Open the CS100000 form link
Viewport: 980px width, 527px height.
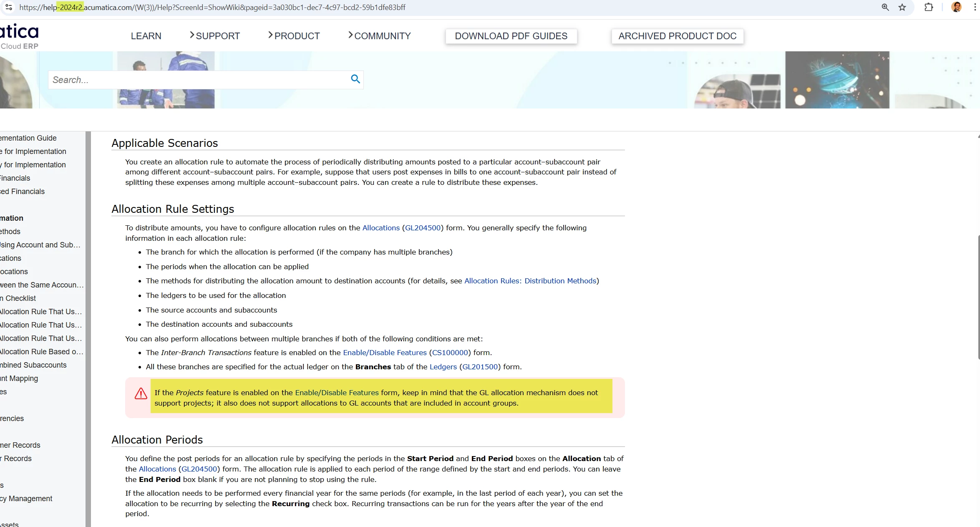450,353
